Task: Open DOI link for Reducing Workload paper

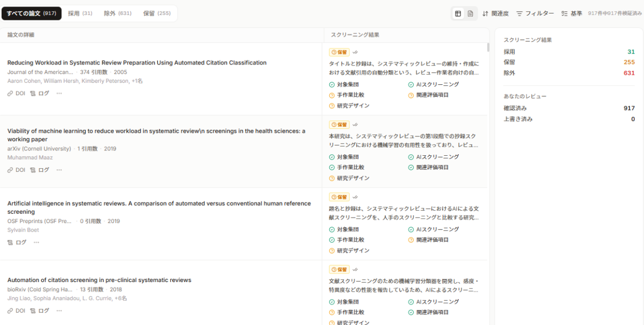Action: pyautogui.click(x=16, y=93)
